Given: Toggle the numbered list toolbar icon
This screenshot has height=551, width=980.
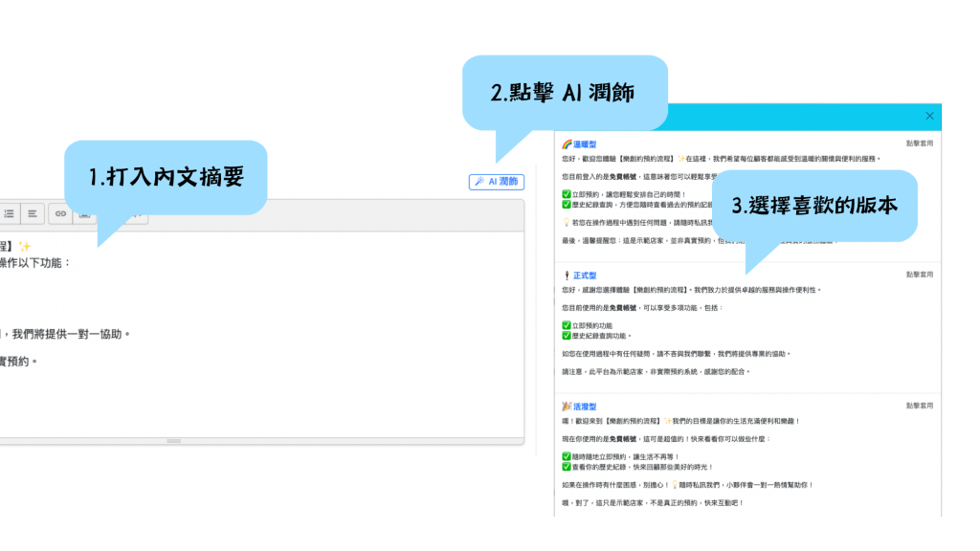Looking at the screenshot, I should tap(9, 213).
